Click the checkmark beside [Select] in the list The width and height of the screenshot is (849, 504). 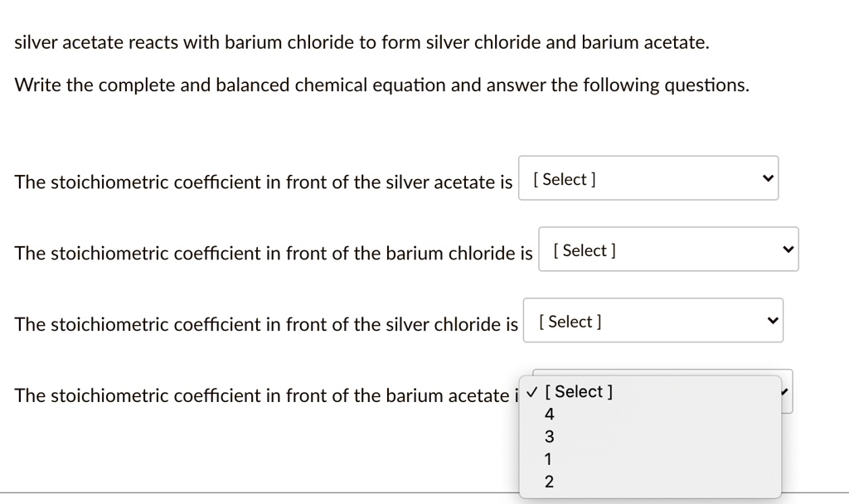coord(531,391)
